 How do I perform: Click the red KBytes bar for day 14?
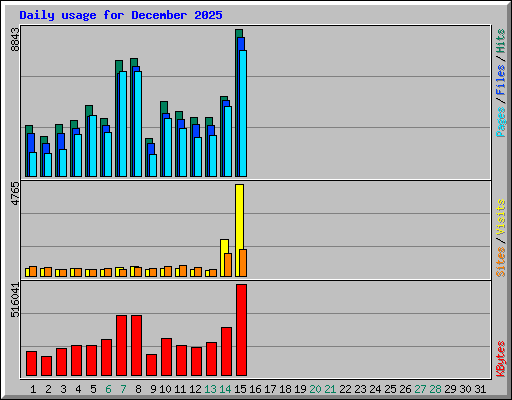(226, 352)
